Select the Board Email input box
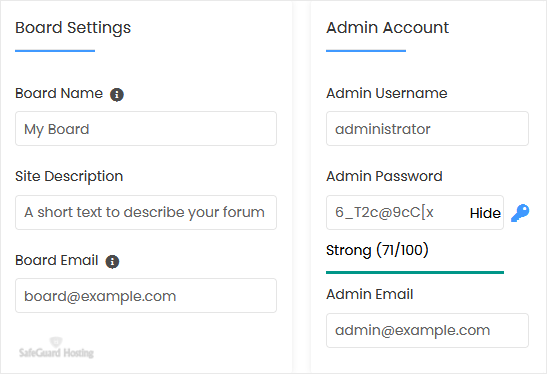Viewport: 547px width, 374px height. coord(146,296)
